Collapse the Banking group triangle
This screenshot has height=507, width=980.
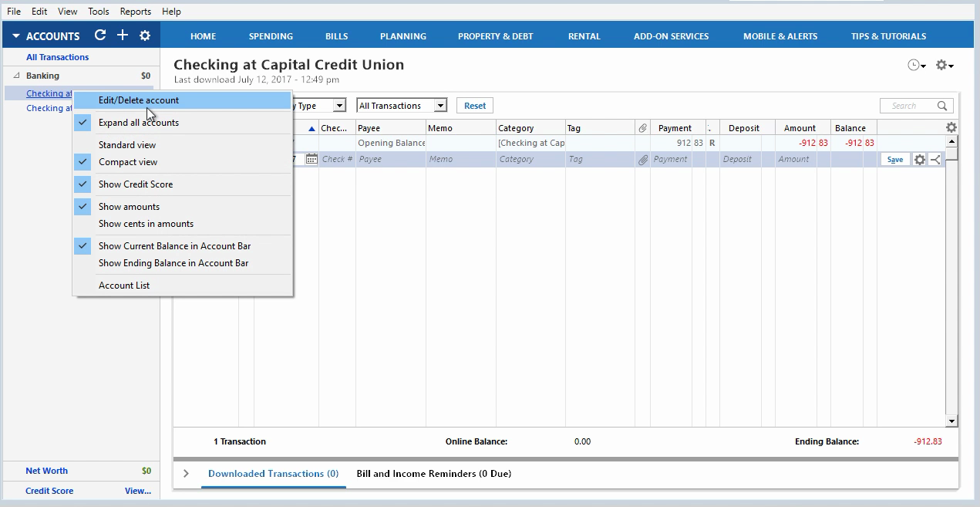coord(17,76)
